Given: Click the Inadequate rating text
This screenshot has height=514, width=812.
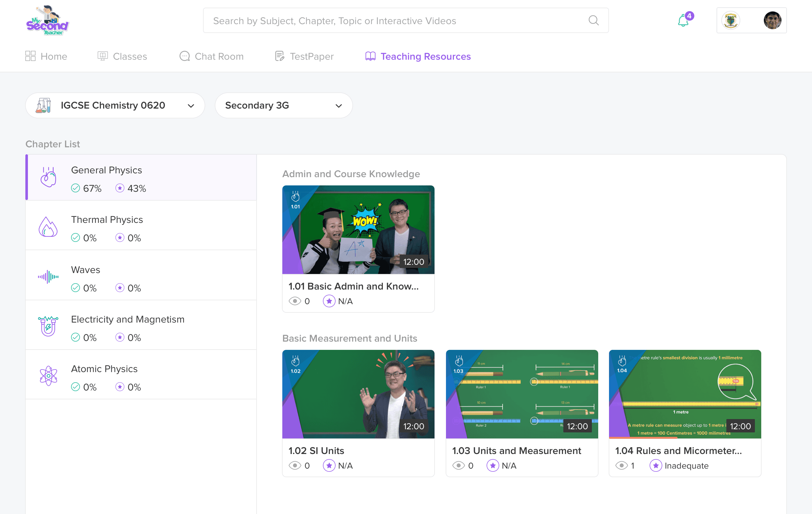Looking at the screenshot, I should pyautogui.click(x=687, y=466).
